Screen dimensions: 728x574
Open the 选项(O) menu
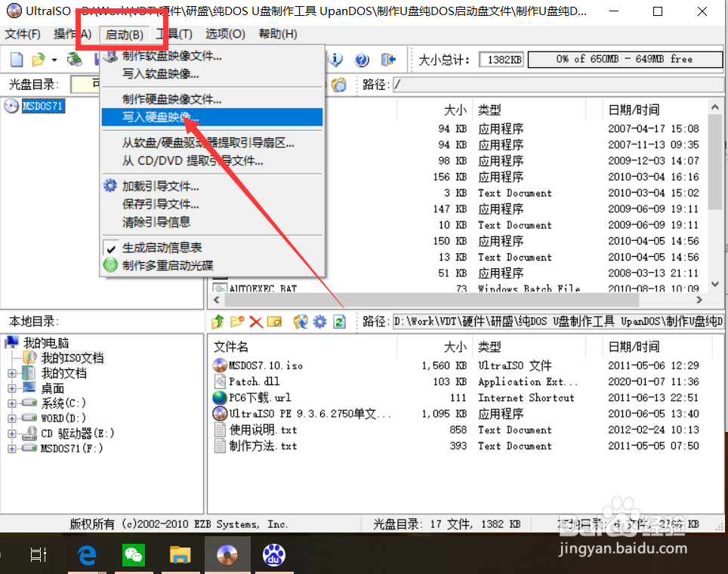(x=225, y=34)
